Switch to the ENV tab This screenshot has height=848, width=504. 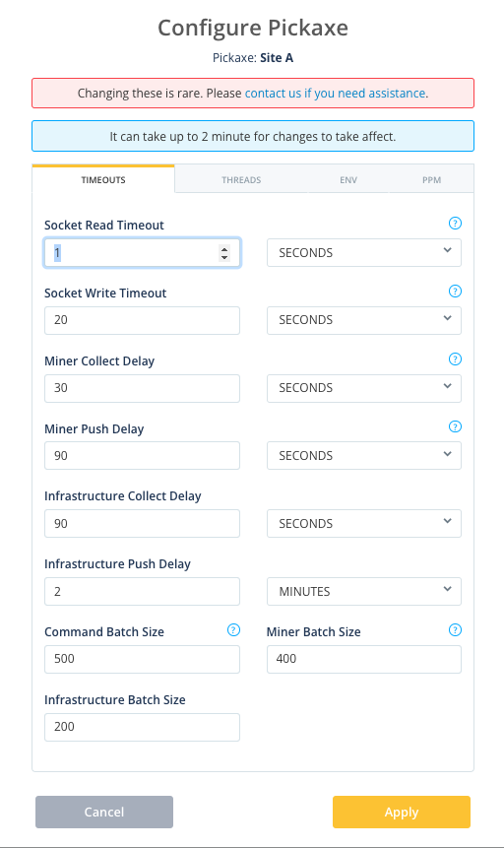point(348,179)
